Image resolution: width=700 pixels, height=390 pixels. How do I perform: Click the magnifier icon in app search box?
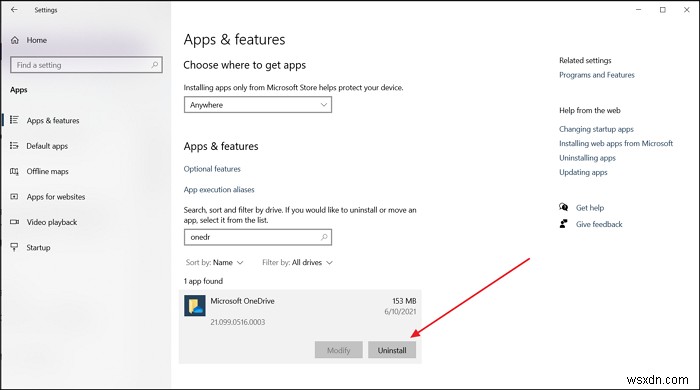(324, 237)
